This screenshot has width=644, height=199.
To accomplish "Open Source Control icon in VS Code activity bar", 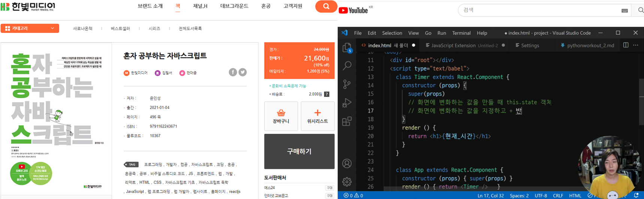I will pyautogui.click(x=347, y=84).
